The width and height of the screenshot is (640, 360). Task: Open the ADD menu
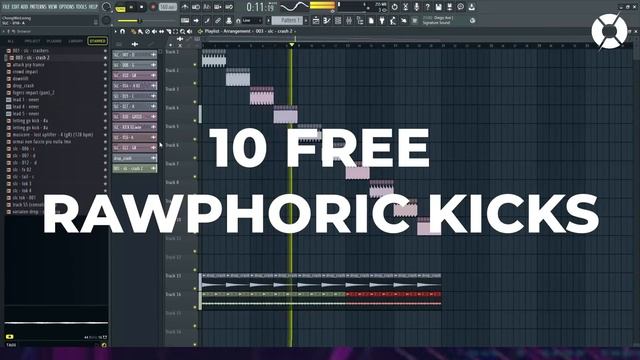(24, 7)
